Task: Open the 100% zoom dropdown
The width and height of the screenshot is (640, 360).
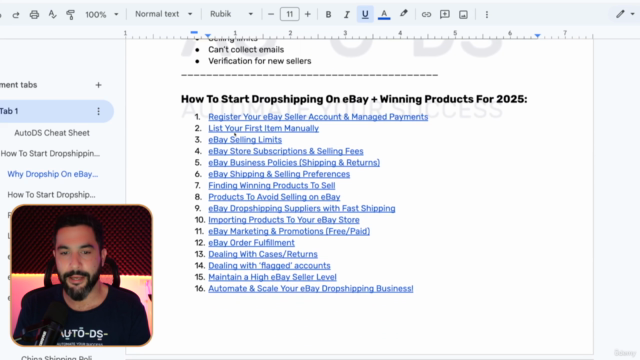Action: point(102,15)
